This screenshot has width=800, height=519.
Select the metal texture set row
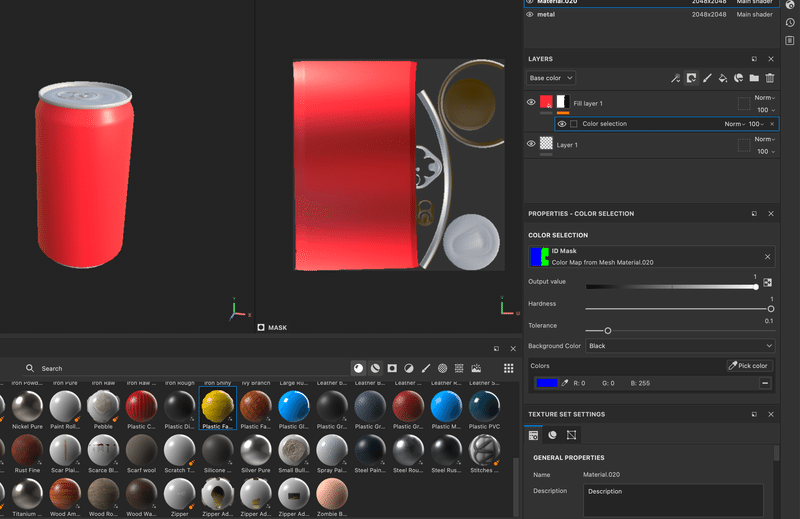[652, 14]
